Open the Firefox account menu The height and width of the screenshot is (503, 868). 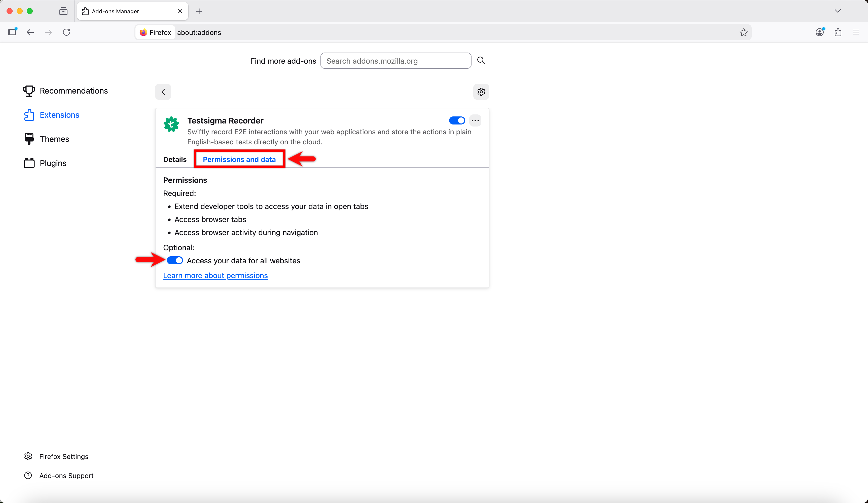click(820, 32)
